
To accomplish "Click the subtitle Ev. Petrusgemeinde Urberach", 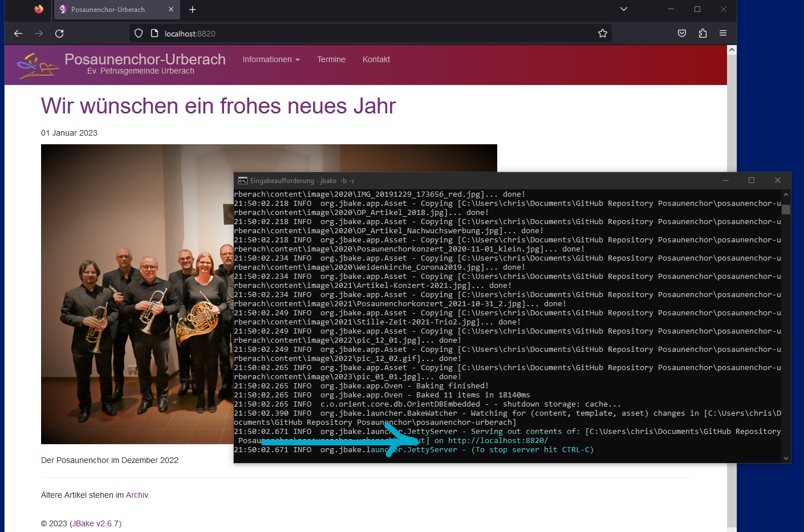I will click(141, 71).
